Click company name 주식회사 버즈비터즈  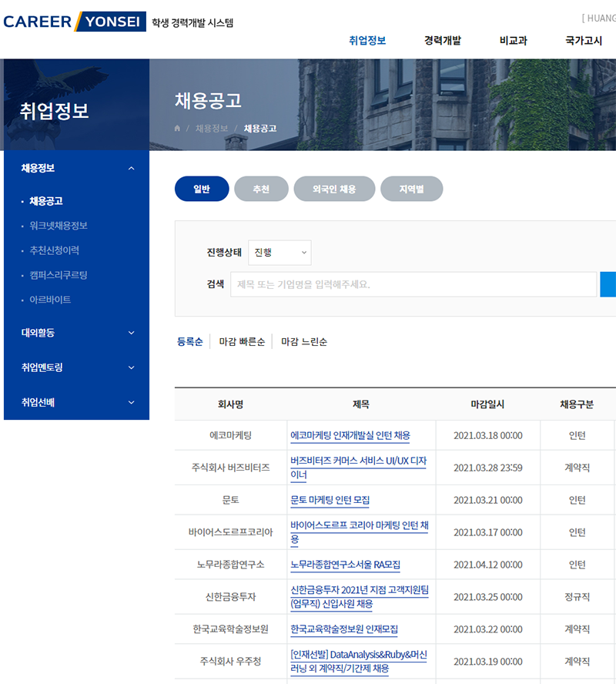pos(231,468)
